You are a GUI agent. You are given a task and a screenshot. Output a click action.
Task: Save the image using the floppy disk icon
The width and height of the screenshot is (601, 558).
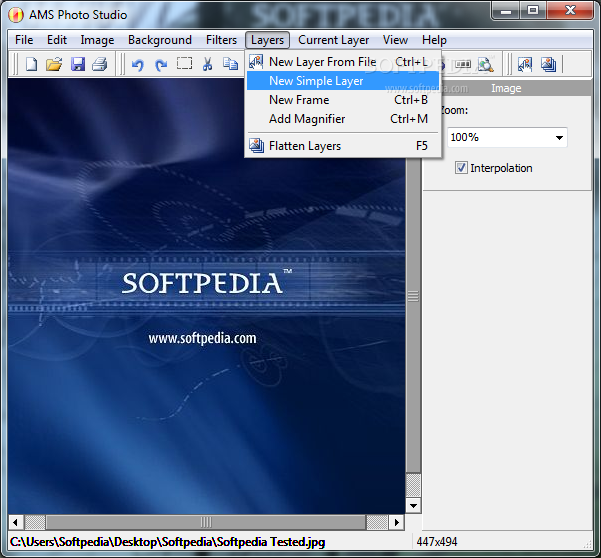click(78, 64)
